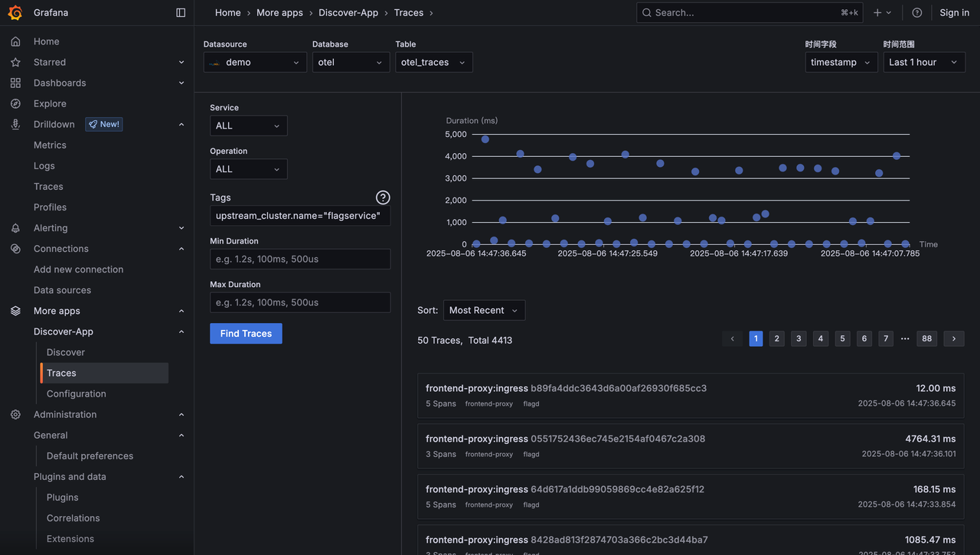Click the Home icon in sidebar

point(15,41)
